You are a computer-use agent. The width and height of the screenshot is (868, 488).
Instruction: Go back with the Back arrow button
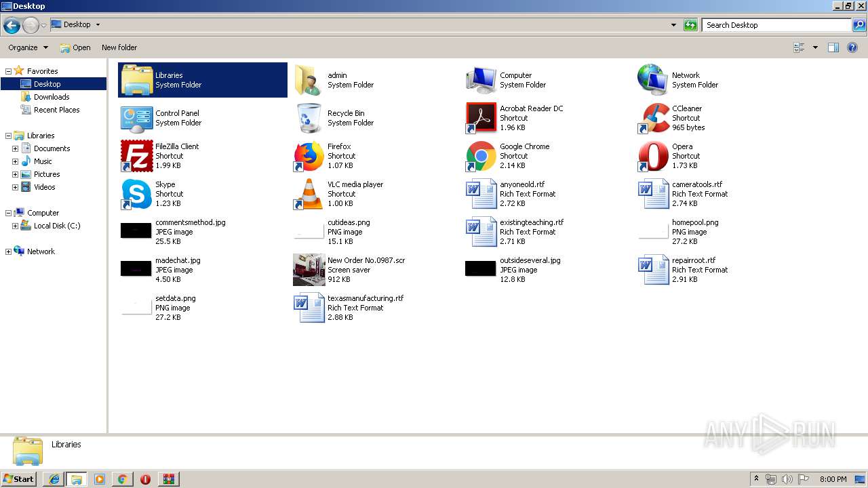(12, 26)
